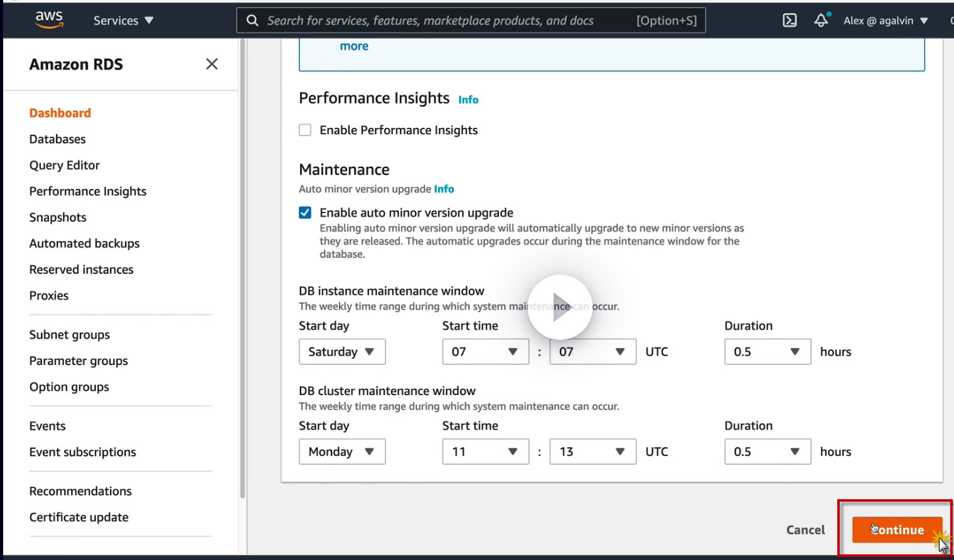
Task: Close the Amazon RDS side panel
Action: [212, 64]
